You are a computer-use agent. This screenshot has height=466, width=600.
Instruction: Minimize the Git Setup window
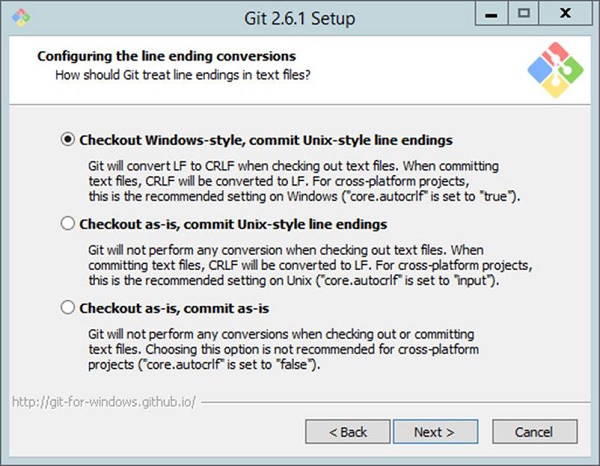487,14
